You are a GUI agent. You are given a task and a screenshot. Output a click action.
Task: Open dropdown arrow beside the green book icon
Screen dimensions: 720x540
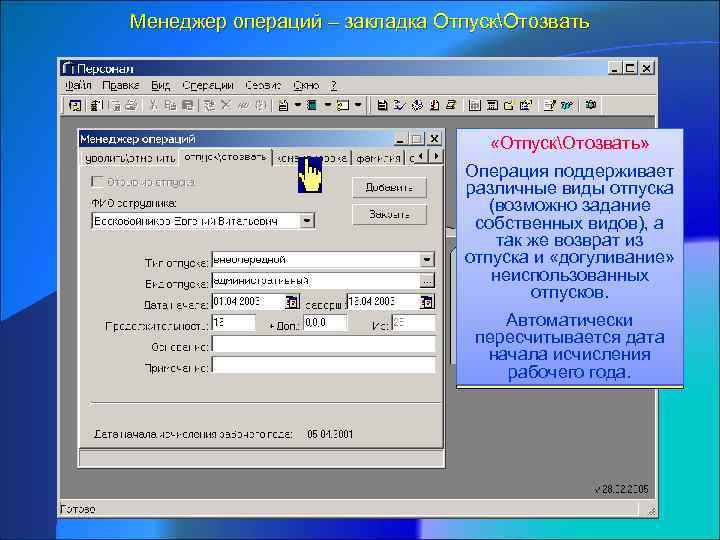[x=328, y=105]
